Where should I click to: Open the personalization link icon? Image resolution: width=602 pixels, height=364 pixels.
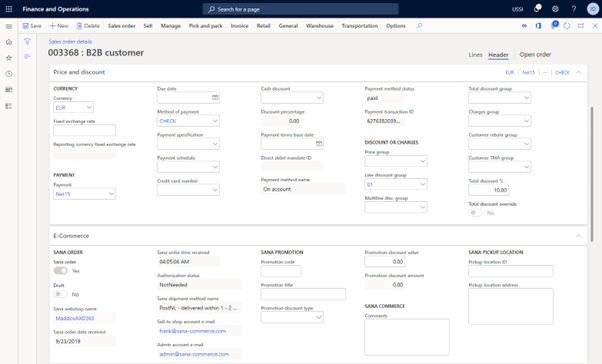[524, 26]
